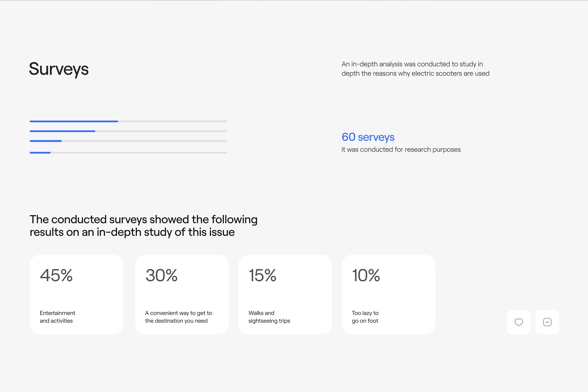The image size is (588, 392).
Task: Click 'A convenient way to get to' text
Action: [x=178, y=313]
